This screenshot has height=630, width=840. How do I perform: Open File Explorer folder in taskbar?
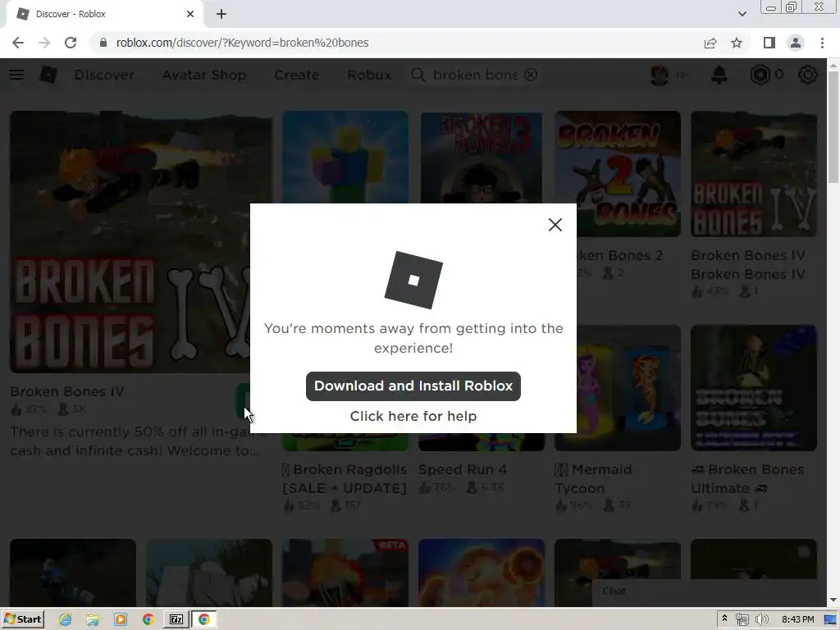[93, 619]
